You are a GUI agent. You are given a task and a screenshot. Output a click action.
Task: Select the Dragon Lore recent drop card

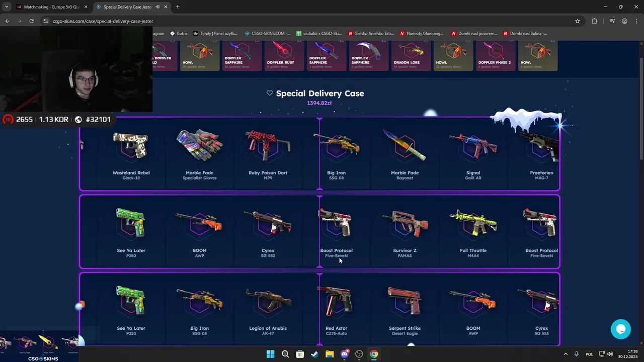pos(411,55)
